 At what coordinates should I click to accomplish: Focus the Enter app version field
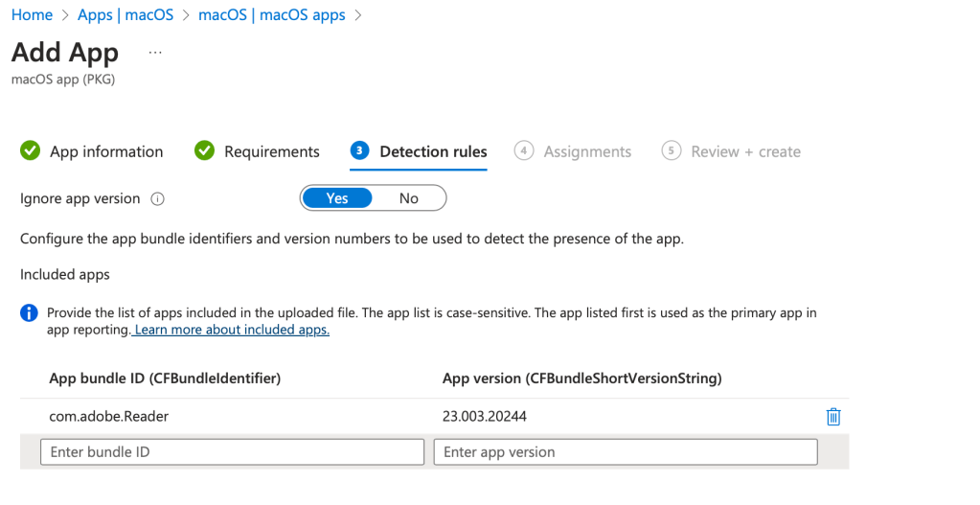pyautogui.click(x=625, y=452)
